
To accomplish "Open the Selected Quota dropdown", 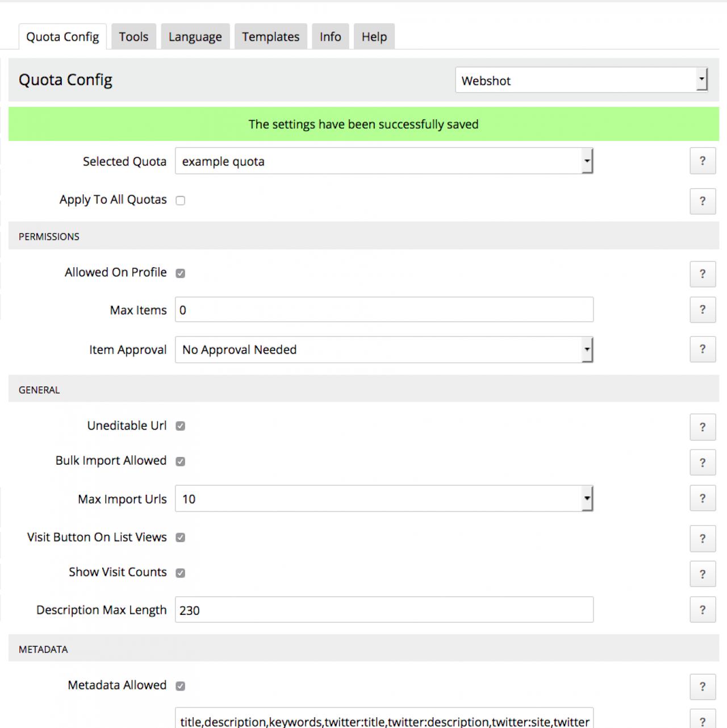I will [384, 161].
